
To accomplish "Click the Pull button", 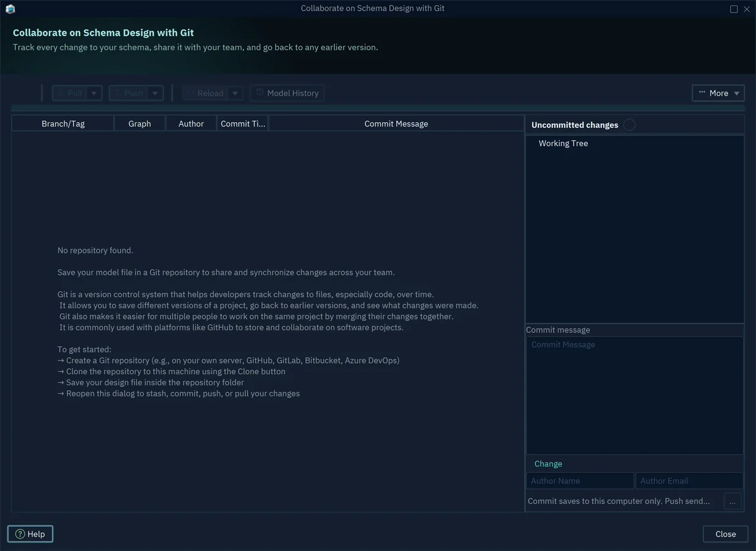I will [69, 93].
